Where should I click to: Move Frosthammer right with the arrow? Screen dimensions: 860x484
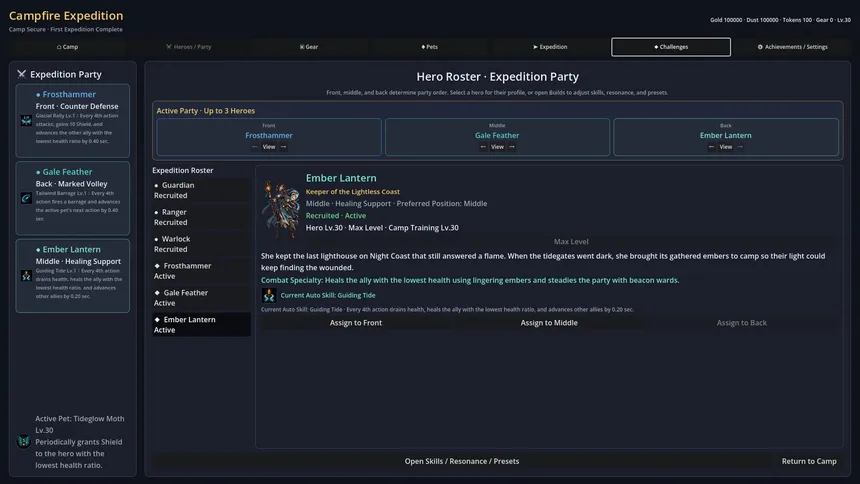coord(284,147)
